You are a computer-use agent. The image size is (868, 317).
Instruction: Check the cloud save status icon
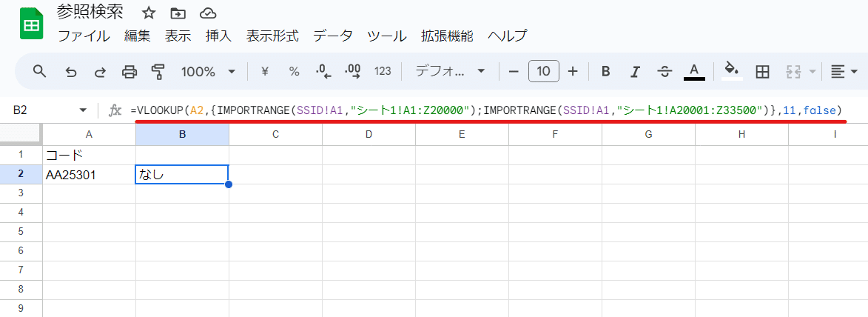click(x=208, y=13)
